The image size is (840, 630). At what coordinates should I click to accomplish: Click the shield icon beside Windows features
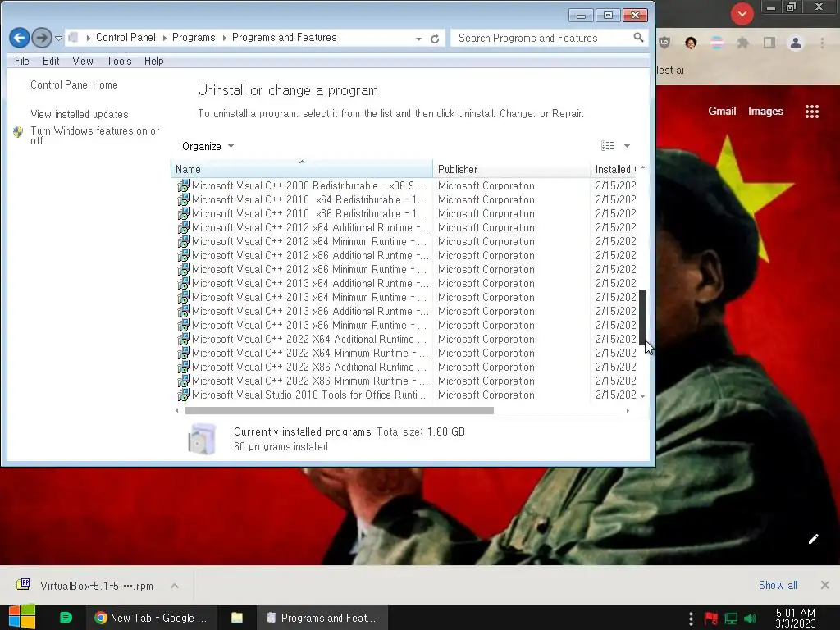pyautogui.click(x=18, y=132)
